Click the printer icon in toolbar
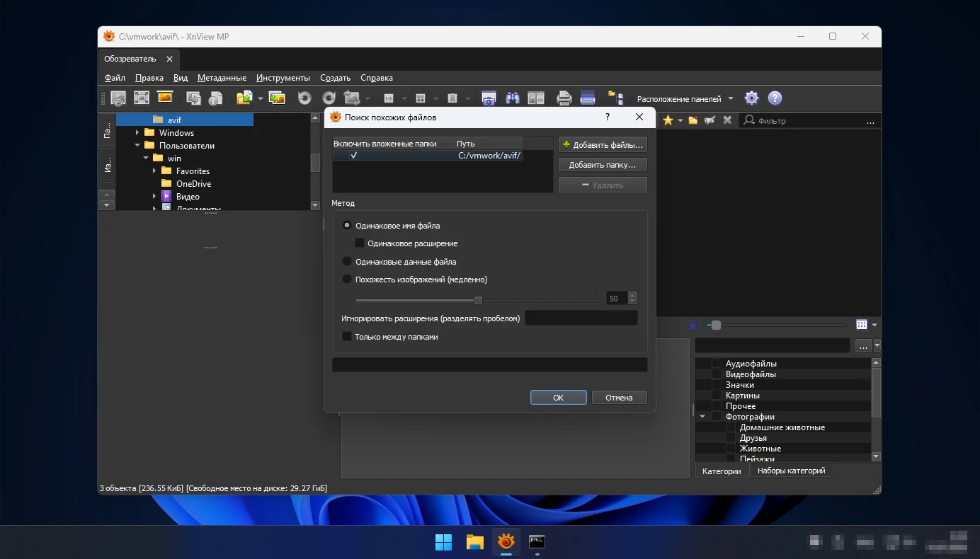 [x=564, y=98]
